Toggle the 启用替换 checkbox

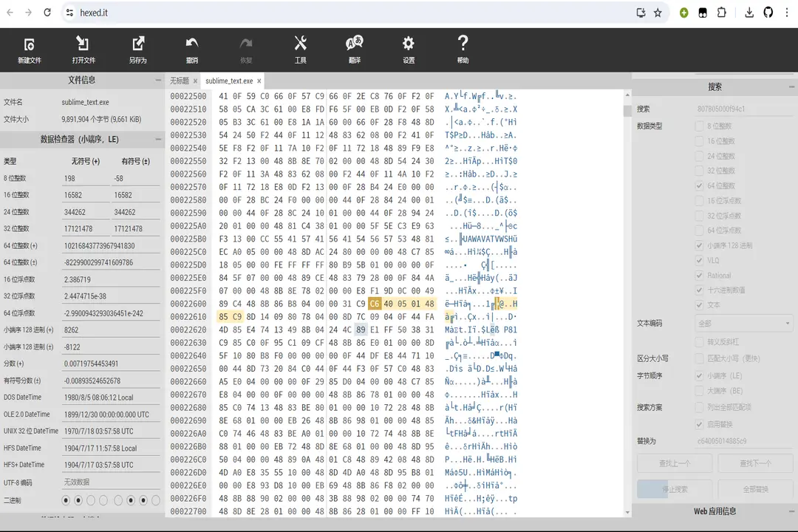700,424
